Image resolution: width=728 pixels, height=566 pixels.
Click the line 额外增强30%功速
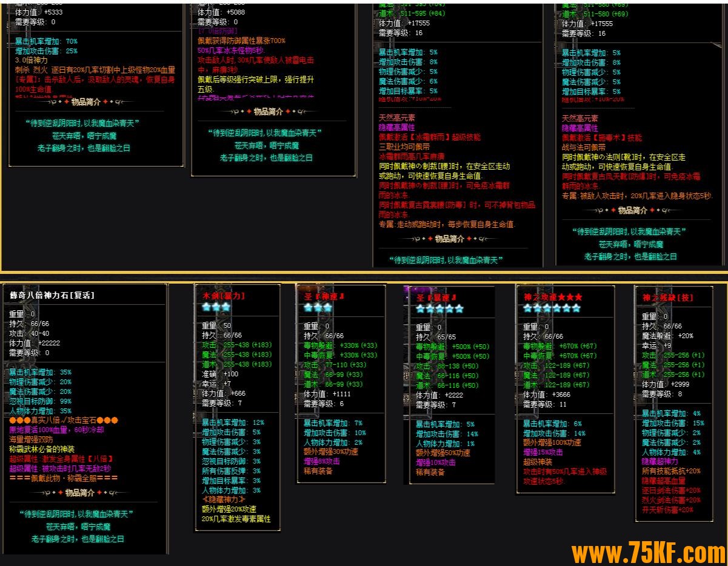tap(331, 451)
